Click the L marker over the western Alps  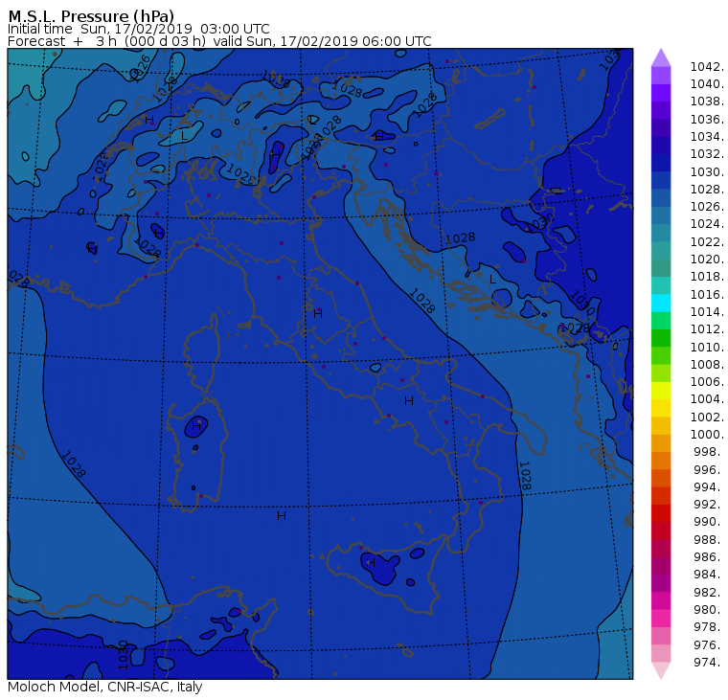184,136
